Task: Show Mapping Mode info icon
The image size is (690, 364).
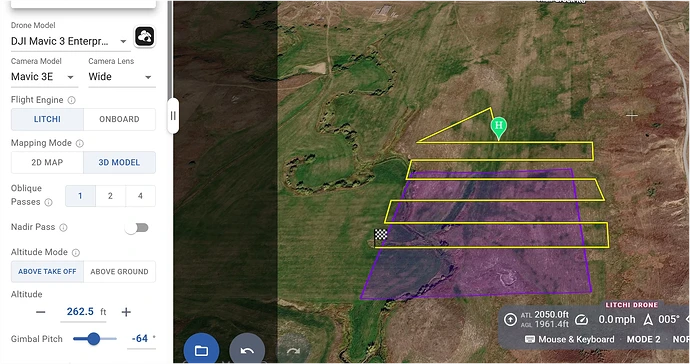Action: pos(80,143)
